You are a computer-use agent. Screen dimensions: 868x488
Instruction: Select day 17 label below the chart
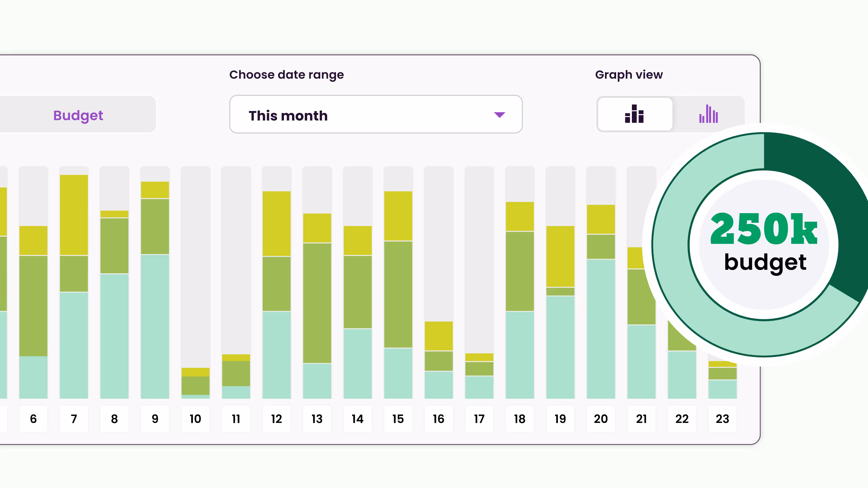tap(479, 419)
